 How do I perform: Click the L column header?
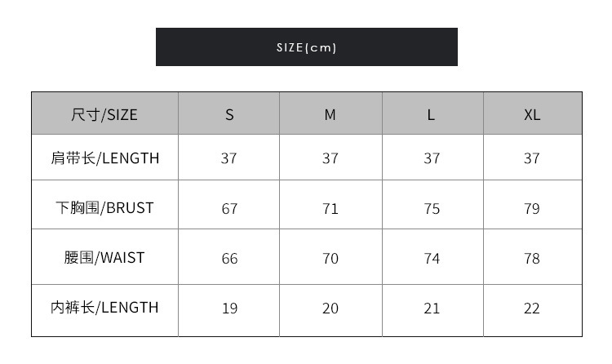pyautogui.click(x=432, y=114)
